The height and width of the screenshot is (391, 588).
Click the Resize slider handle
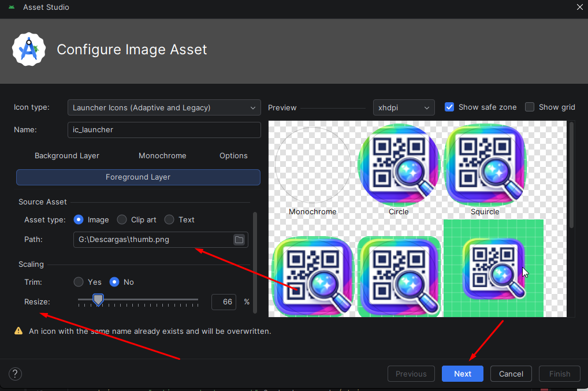point(98,300)
